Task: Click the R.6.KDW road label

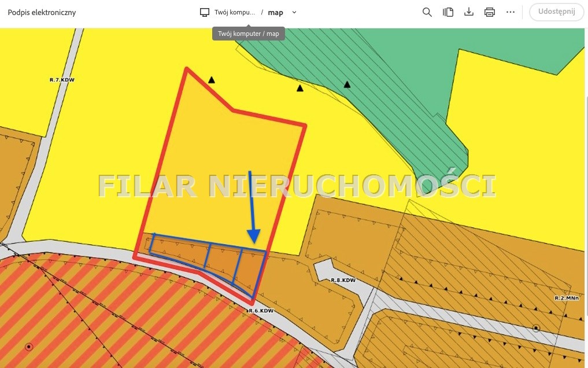Action: coord(260,311)
